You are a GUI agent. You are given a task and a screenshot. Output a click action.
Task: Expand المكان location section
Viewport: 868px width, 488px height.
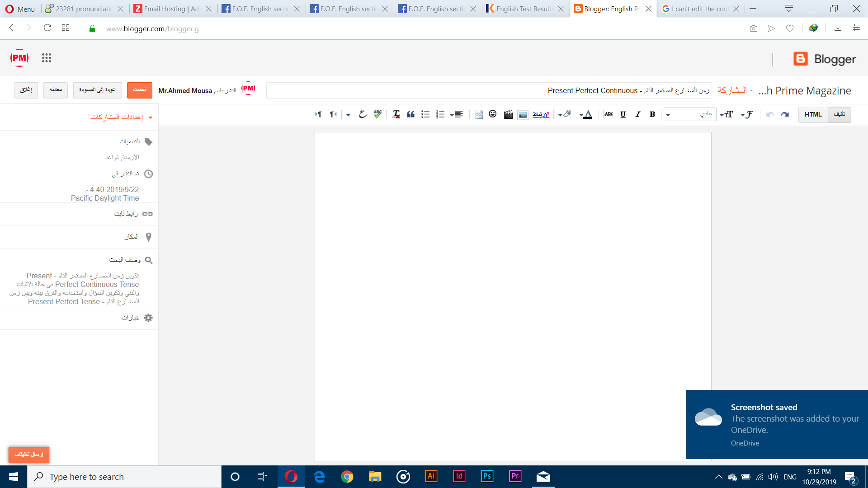138,237
